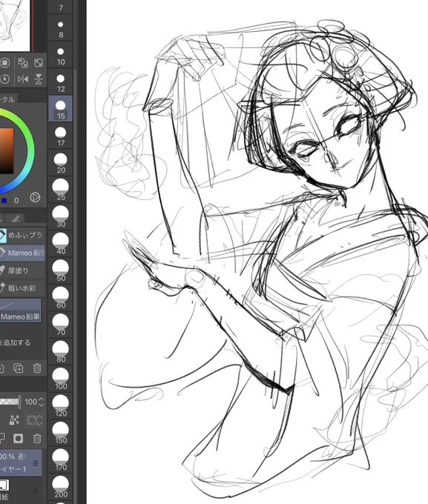Image resolution: width=428 pixels, height=504 pixels.
Task: Choose the Mameo 鉛筆 sub tool preview
Action: [x=21, y=311]
